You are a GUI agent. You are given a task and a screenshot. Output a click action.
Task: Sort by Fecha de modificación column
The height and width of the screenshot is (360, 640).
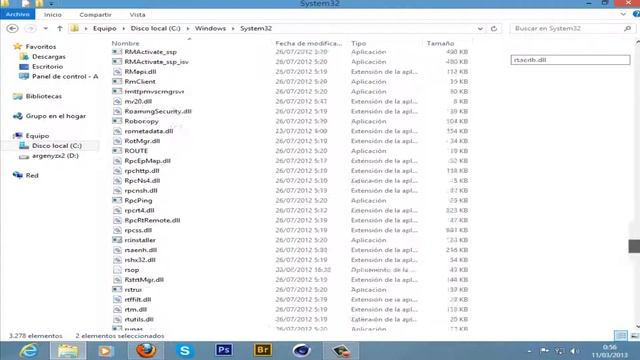(309, 43)
